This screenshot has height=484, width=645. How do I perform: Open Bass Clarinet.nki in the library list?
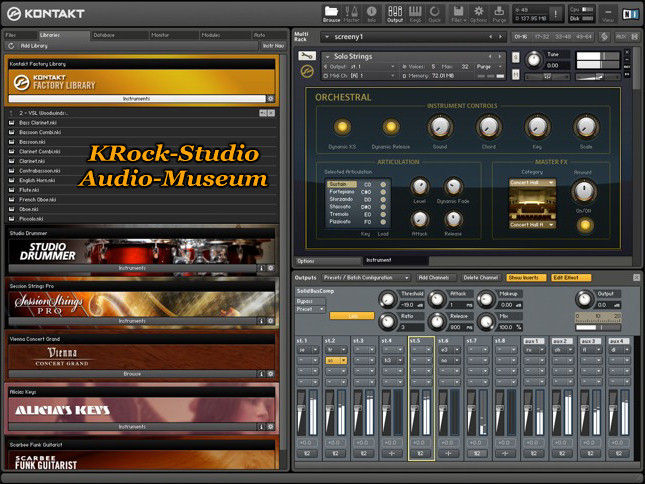point(142,123)
